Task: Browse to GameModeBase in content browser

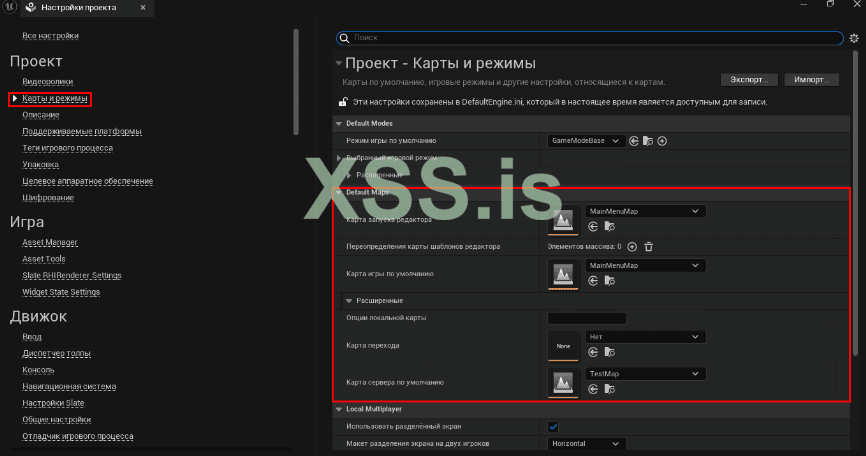Action: point(648,141)
